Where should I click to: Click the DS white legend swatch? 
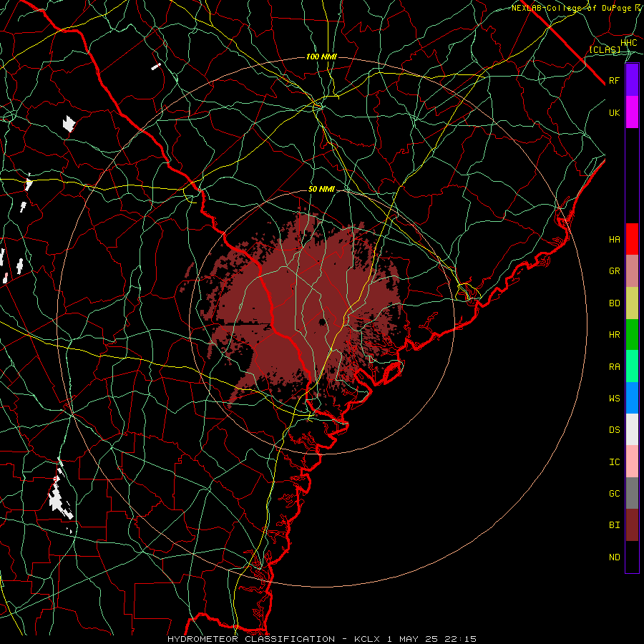[632, 429]
